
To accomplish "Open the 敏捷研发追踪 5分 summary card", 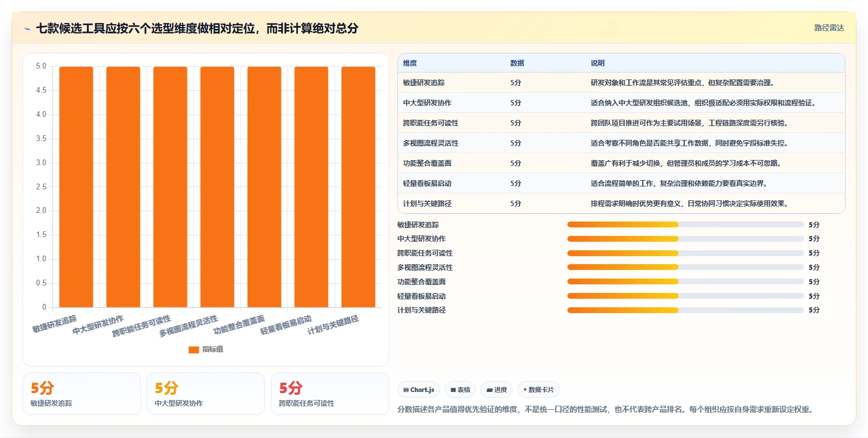I will coord(82,394).
